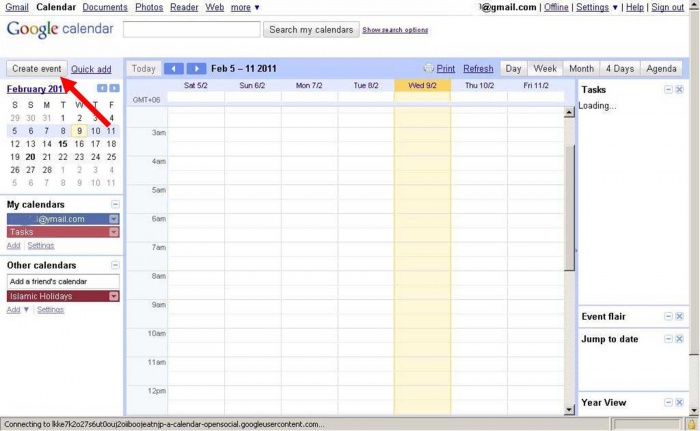Switch to Week view
The width and height of the screenshot is (700, 431).
point(545,69)
